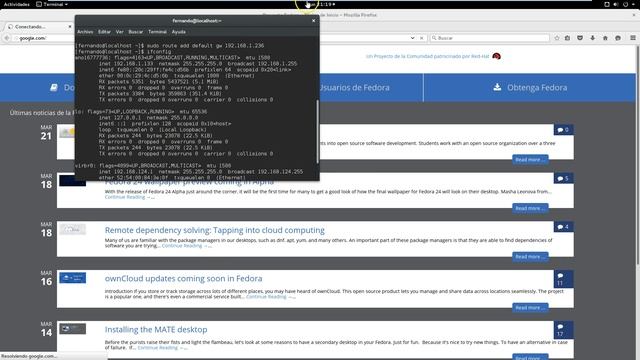Click Read more on the Mar 21 article

(530, 160)
